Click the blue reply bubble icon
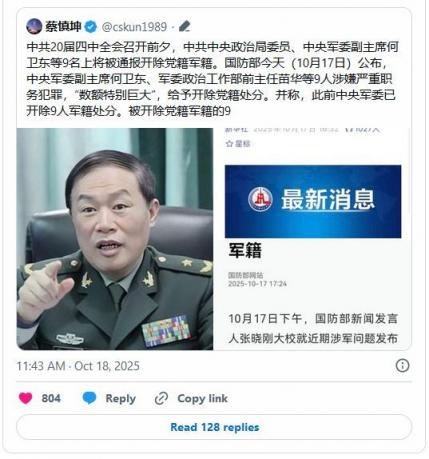Screen dimensions: 429x459 click(x=89, y=398)
